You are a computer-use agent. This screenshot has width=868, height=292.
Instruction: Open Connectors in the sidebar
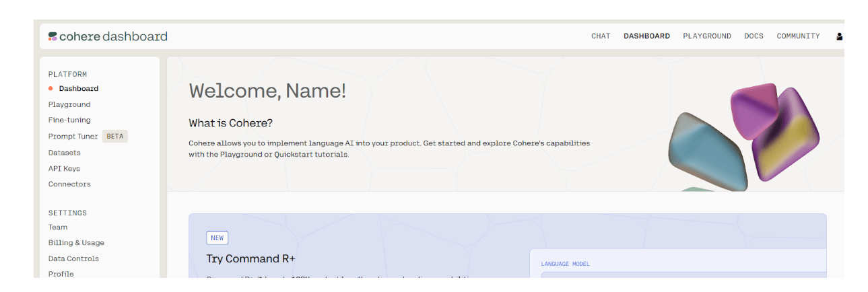[69, 184]
